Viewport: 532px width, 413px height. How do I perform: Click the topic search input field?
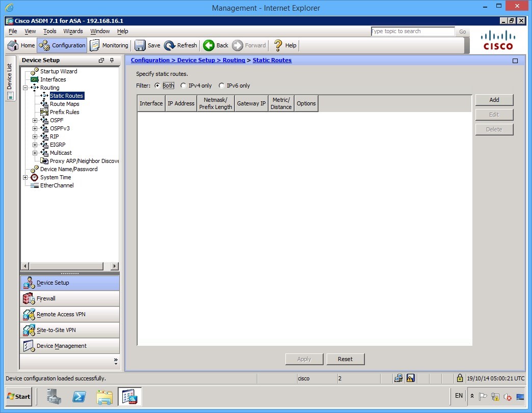point(412,31)
